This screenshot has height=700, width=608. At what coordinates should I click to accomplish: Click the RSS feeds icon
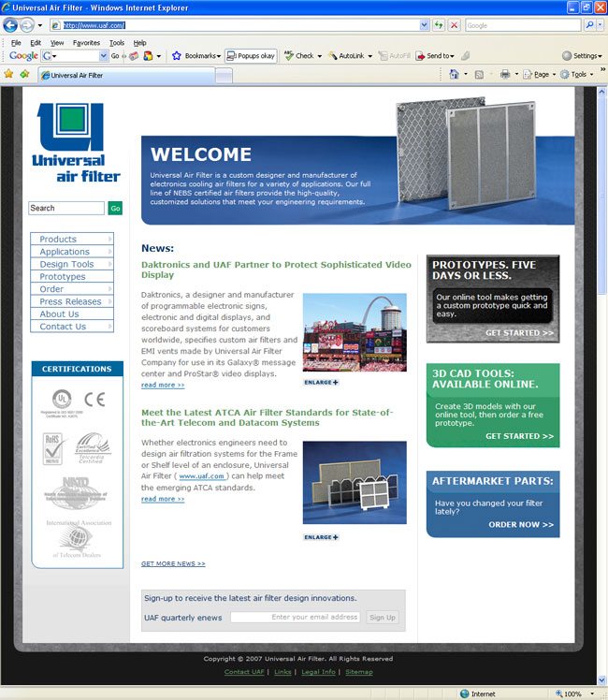coord(479,75)
